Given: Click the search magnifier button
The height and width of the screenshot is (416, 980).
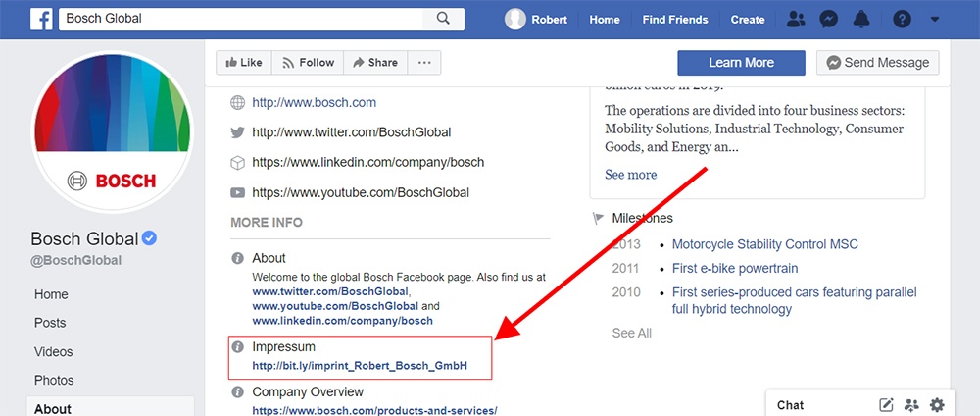Looking at the screenshot, I should (443, 19).
